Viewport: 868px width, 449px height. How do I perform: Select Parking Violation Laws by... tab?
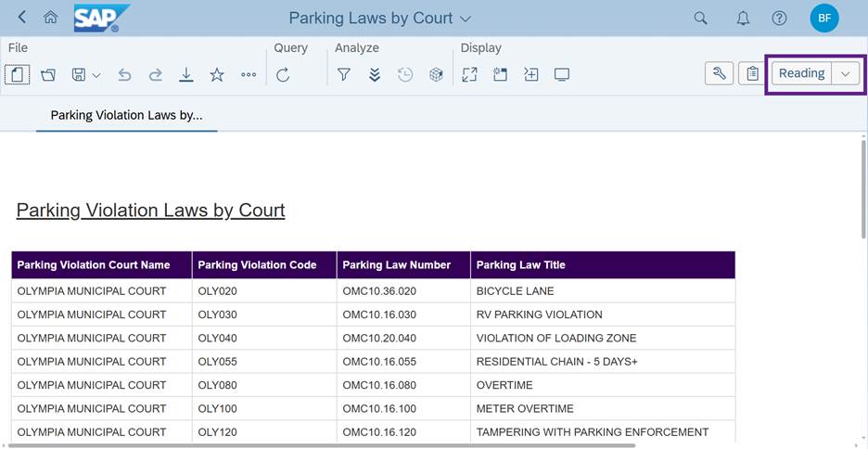point(127,115)
